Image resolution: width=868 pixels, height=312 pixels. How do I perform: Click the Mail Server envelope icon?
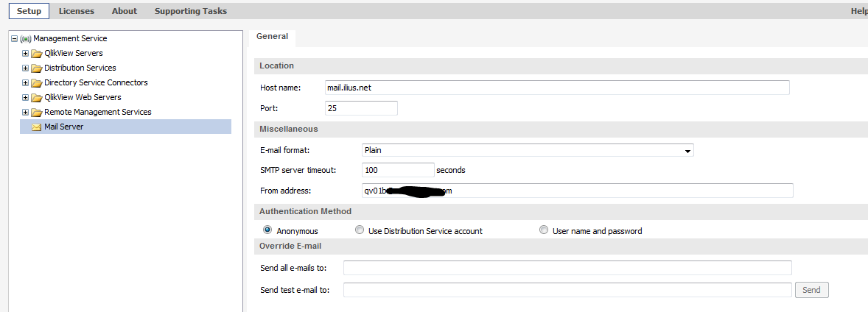click(36, 127)
